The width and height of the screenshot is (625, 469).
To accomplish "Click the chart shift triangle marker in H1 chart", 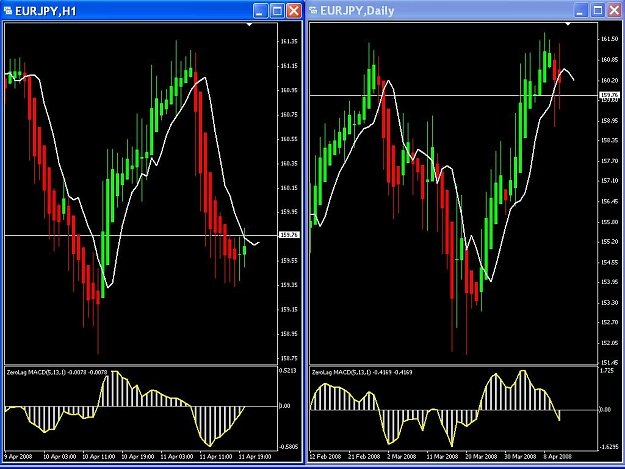I will tap(249, 25).
